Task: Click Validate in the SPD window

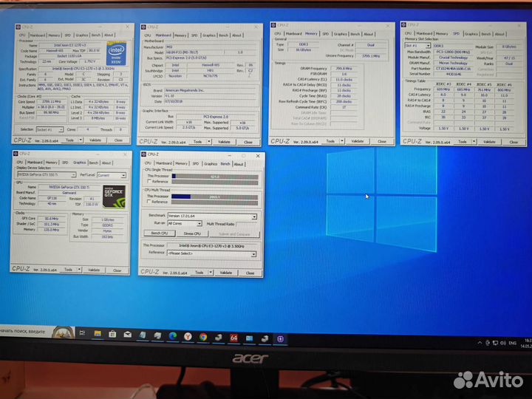Action: pyautogui.click(x=489, y=141)
